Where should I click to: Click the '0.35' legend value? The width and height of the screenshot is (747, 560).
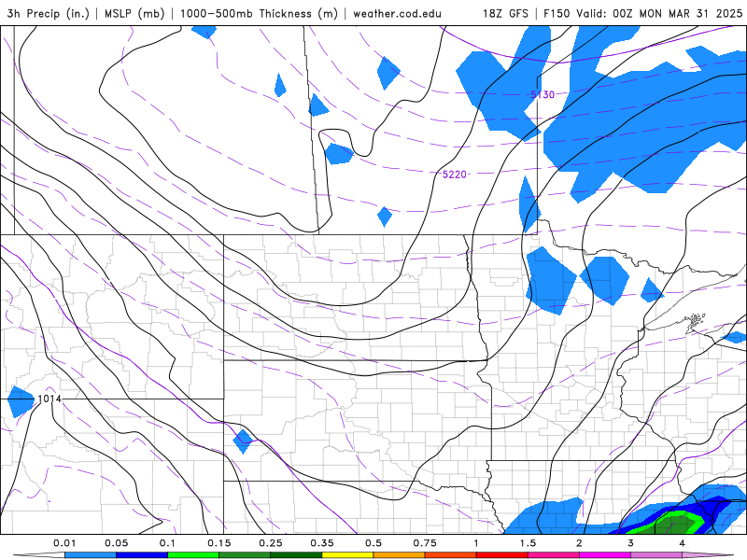322,543
